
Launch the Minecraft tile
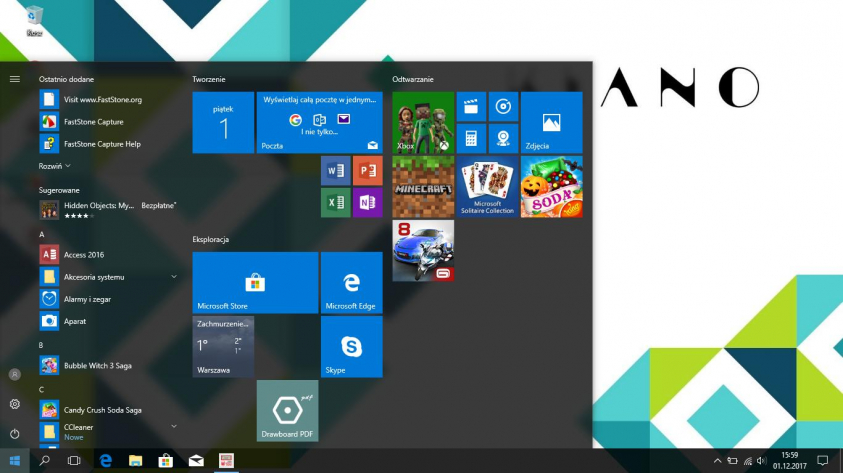tap(423, 187)
